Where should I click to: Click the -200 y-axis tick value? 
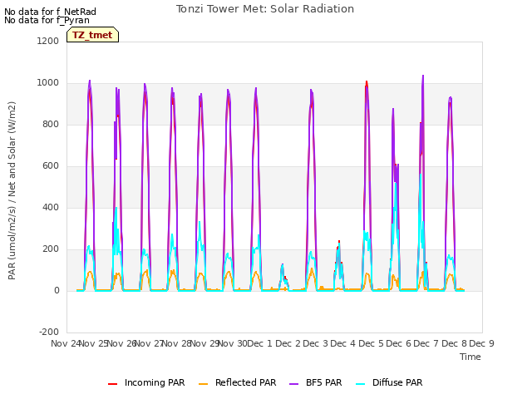[49, 332]
